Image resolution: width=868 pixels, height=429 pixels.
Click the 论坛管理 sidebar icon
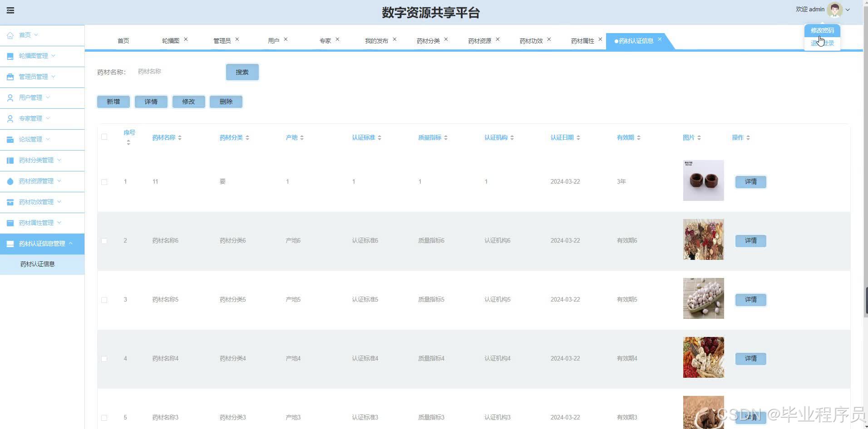point(10,139)
